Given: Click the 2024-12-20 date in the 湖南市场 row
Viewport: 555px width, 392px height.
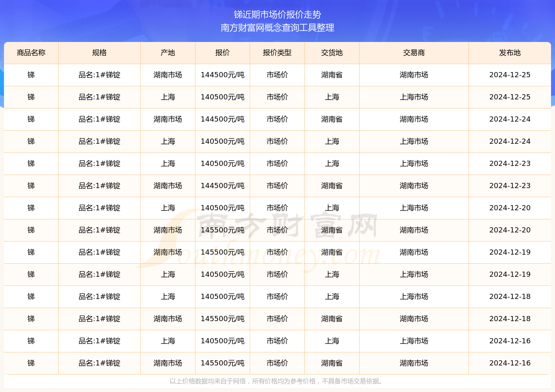Looking at the screenshot, I should pos(510,230).
